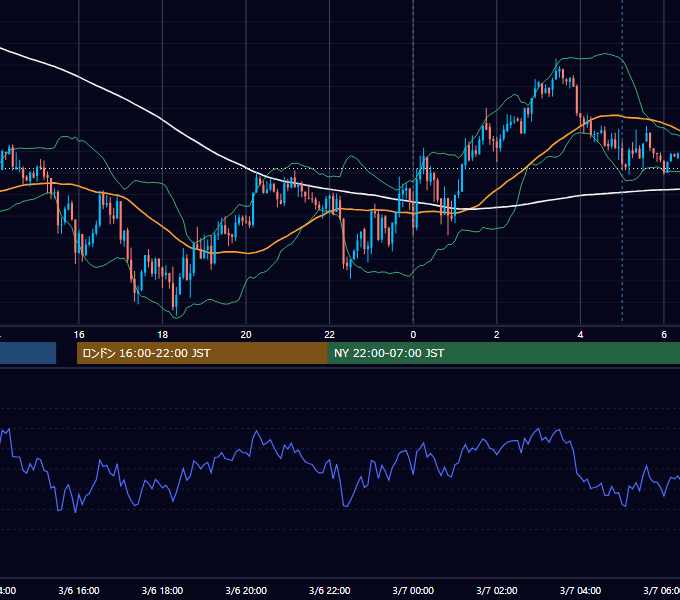The height and width of the screenshot is (600, 680).
Task: Click the 3/6 20:00 time label
Action: 246,590
